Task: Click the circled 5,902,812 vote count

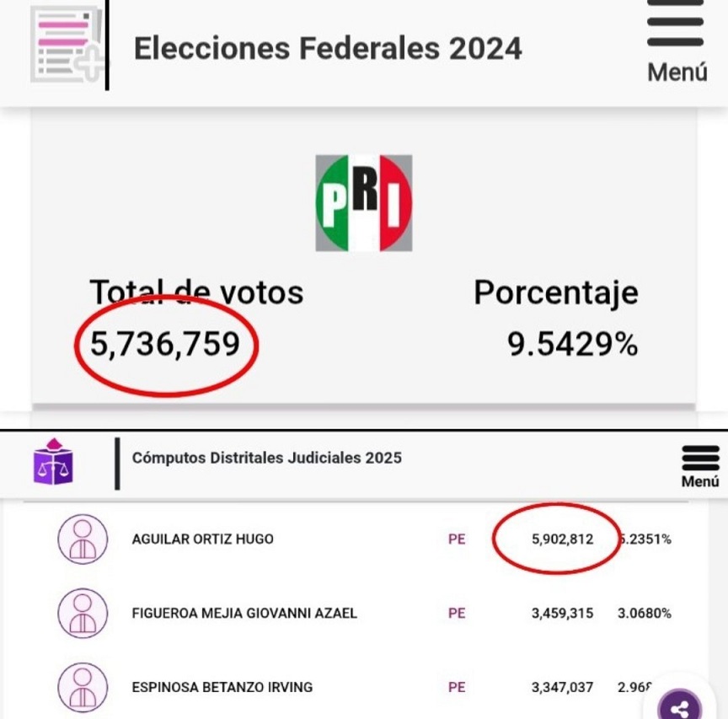Action: [562, 539]
